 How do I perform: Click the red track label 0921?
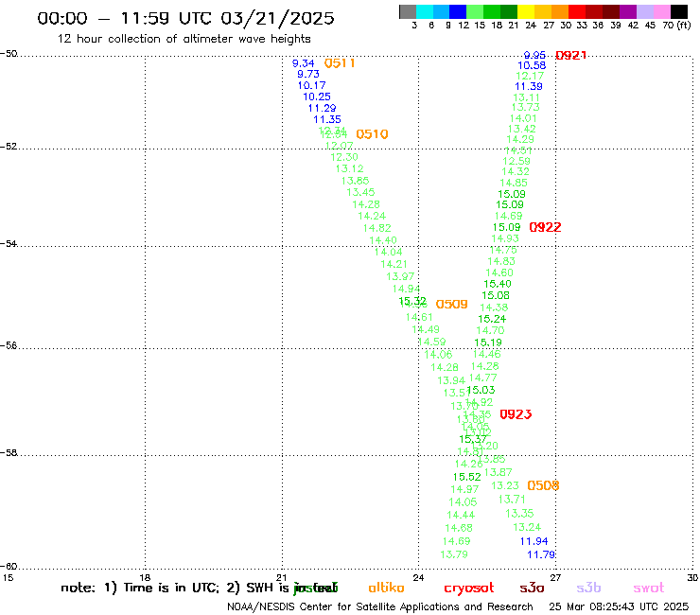pos(570,56)
